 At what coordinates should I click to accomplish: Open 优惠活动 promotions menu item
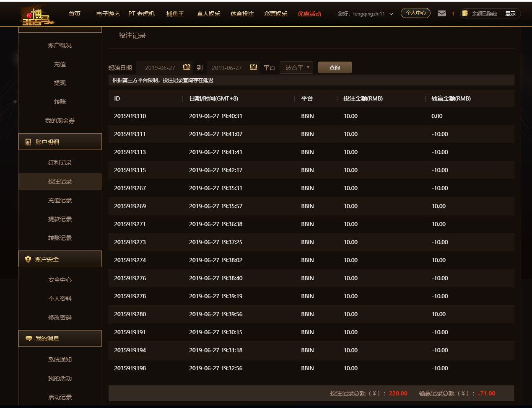(x=309, y=14)
